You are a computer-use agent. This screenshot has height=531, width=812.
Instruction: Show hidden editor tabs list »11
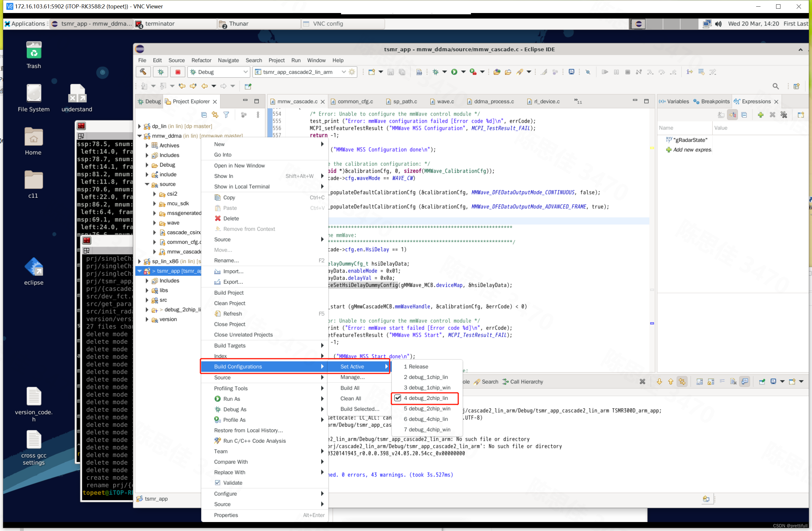[x=578, y=101]
